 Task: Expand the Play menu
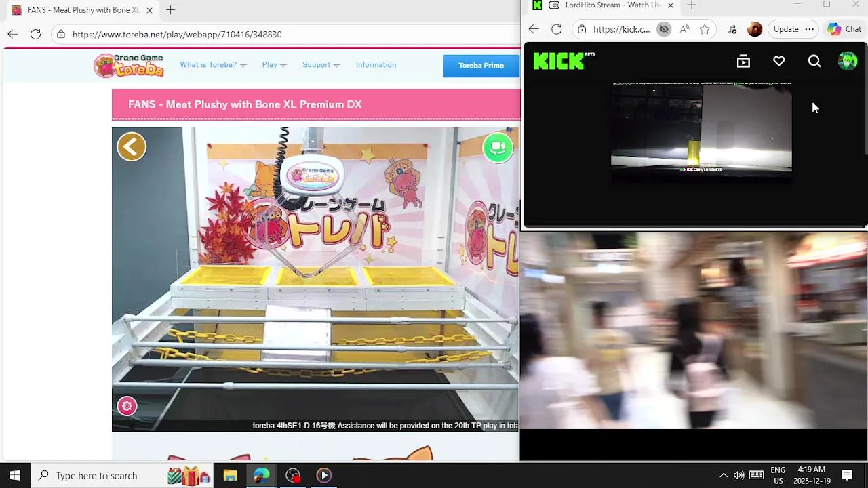click(274, 65)
